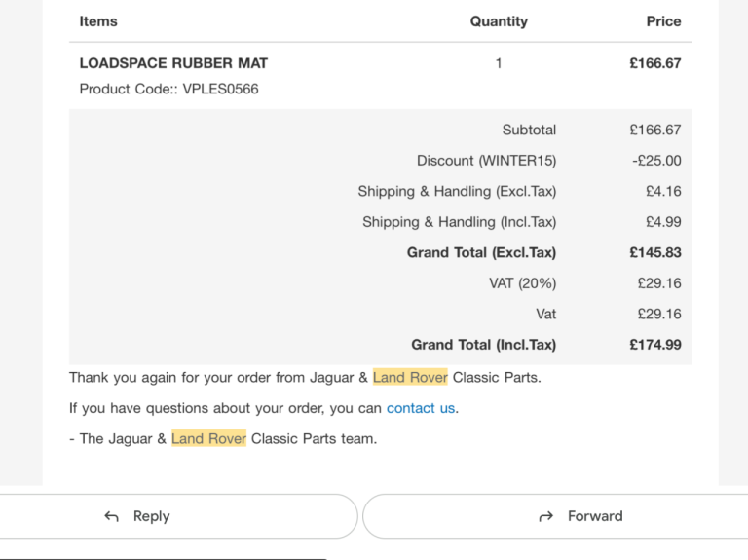This screenshot has height=560, width=748.
Task: Open the contact us link
Action: click(x=421, y=408)
